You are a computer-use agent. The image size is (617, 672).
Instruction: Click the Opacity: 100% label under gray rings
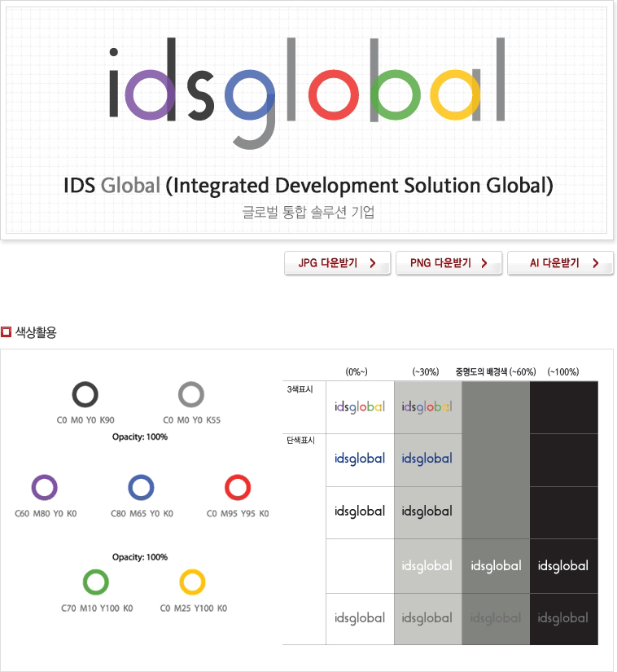coord(139,437)
